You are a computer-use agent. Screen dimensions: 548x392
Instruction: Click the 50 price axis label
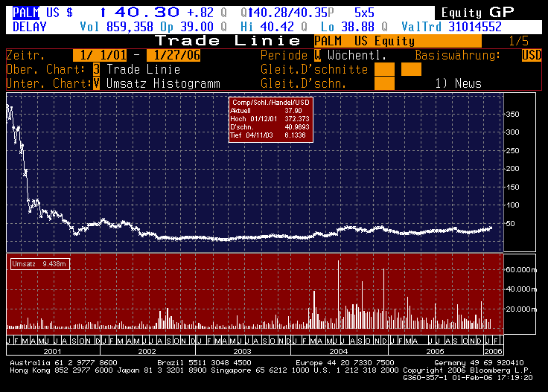(511, 224)
